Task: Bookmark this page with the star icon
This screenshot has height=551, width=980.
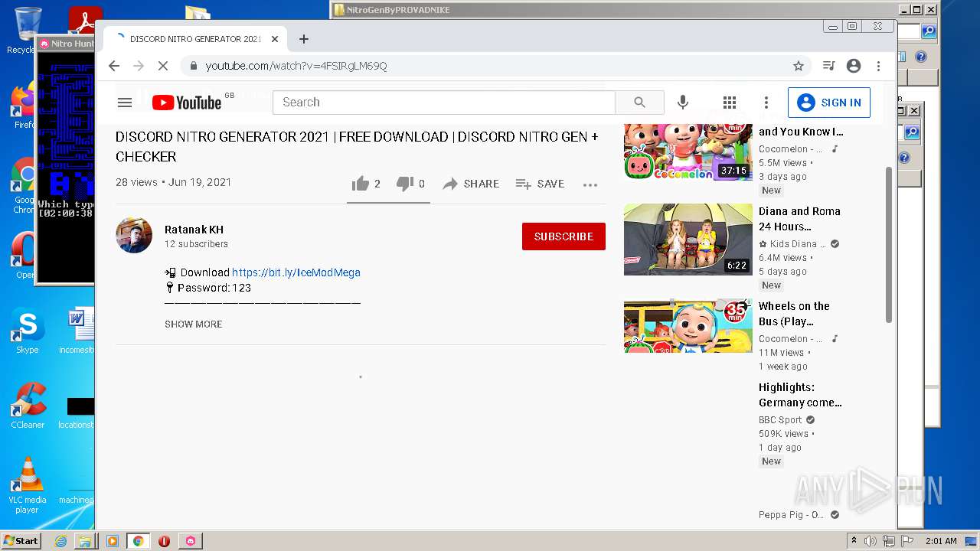Action: click(799, 66)
